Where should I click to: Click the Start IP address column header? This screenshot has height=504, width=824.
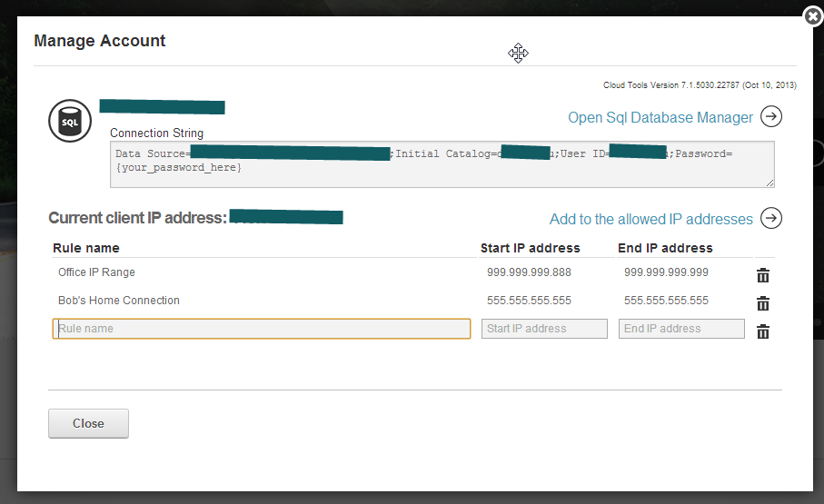531,248
